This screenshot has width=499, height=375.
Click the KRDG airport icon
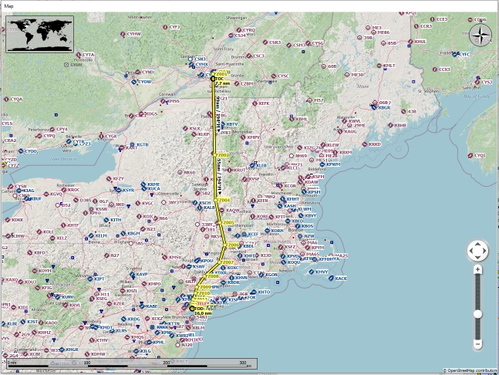tap(124, 319)
